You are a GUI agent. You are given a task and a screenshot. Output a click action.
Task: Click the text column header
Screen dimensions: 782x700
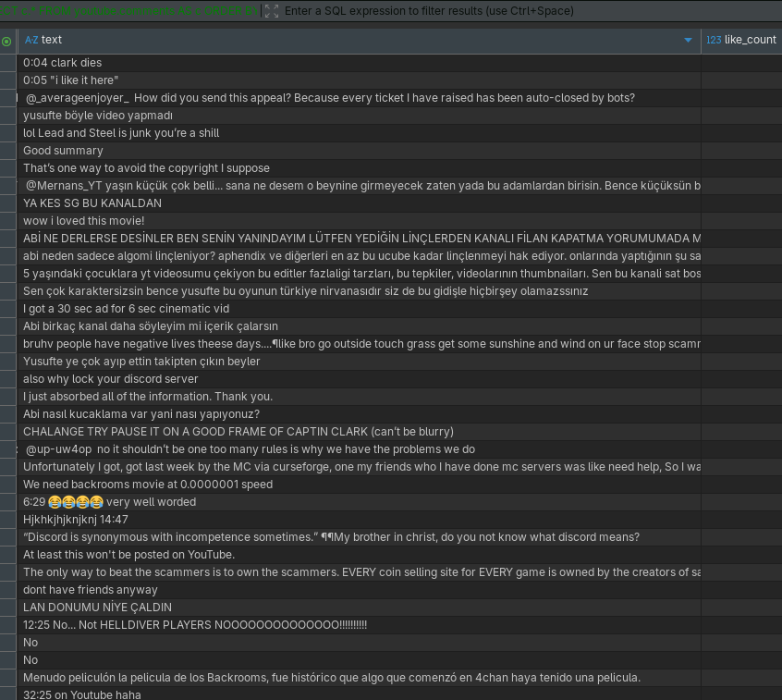click(359, 40)
